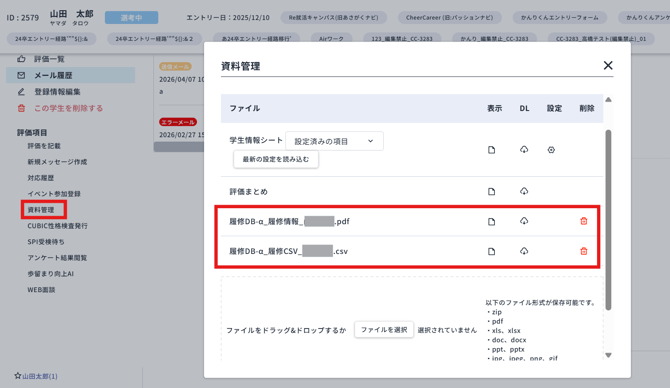The height and width of the screenshot is (388, 670).
Task: Open 評価一覧 in the sidebar
Action: pyautogui.click(x=49, y=59)
